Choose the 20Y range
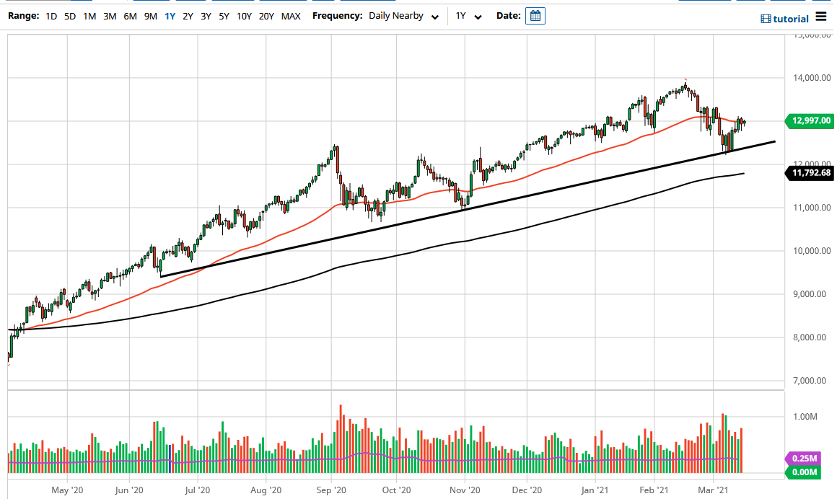 coord(267,15)
